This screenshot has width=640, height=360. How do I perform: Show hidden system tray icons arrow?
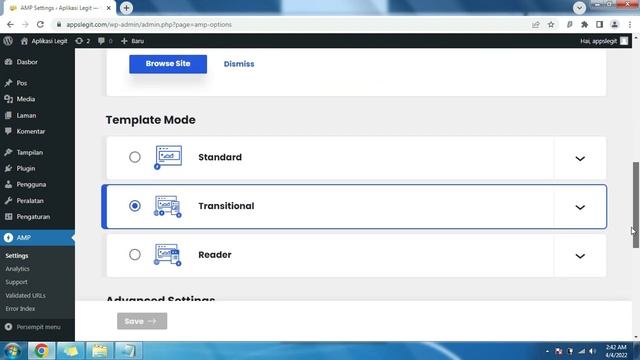point(547,351)
